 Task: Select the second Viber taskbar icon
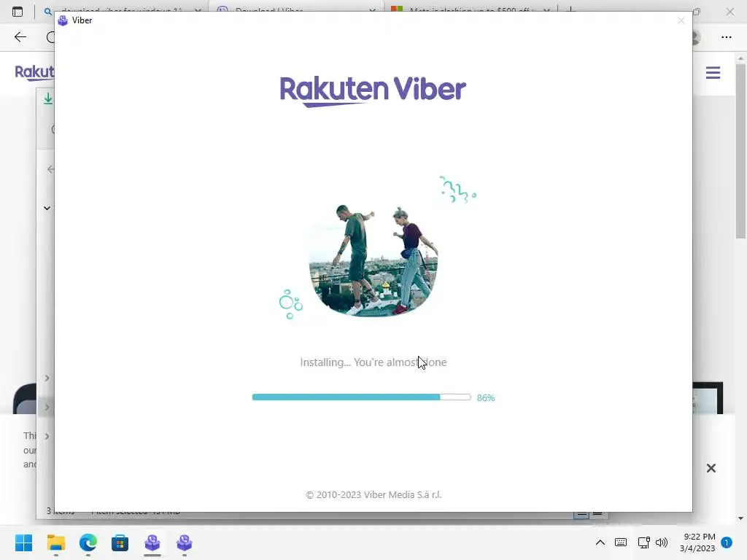[x=185, y=542]
